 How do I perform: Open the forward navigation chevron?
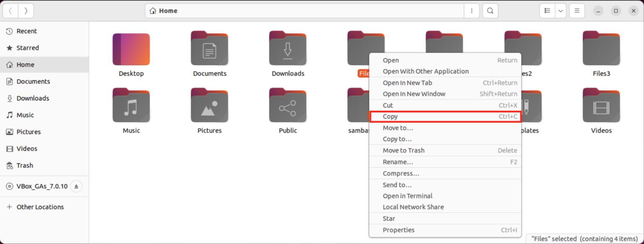(x=26, y=10)
